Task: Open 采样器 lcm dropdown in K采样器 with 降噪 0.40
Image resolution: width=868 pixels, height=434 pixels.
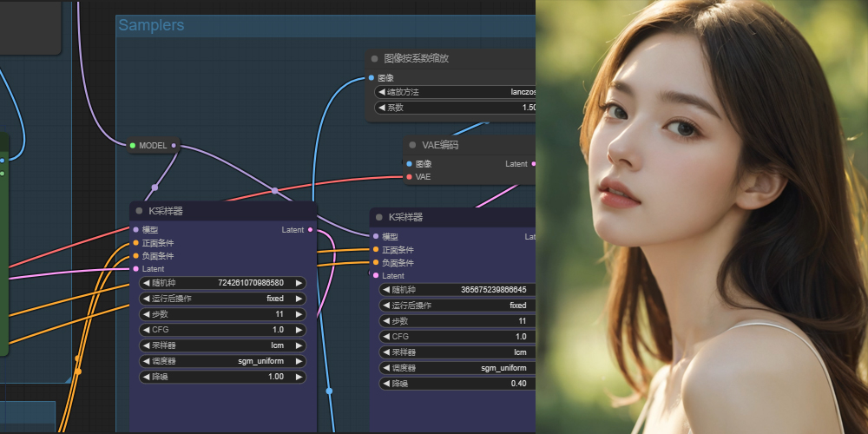Action: pyautogui.click(x=457, y=352)
